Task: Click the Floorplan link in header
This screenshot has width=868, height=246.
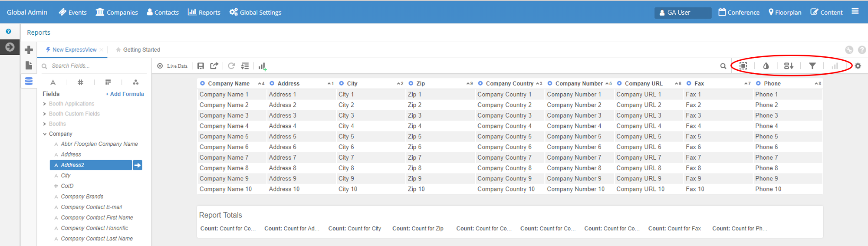Action: point(785,12)
